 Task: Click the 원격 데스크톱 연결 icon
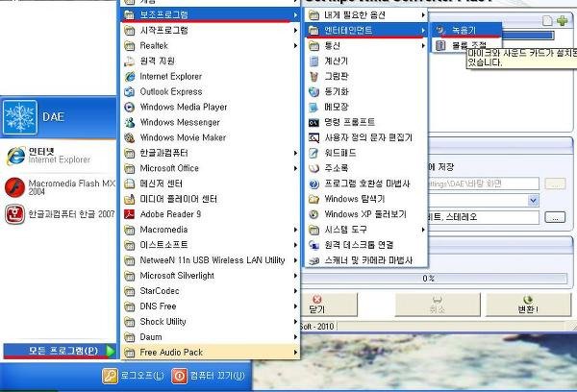pyautogui.click(x=314, y=245)
